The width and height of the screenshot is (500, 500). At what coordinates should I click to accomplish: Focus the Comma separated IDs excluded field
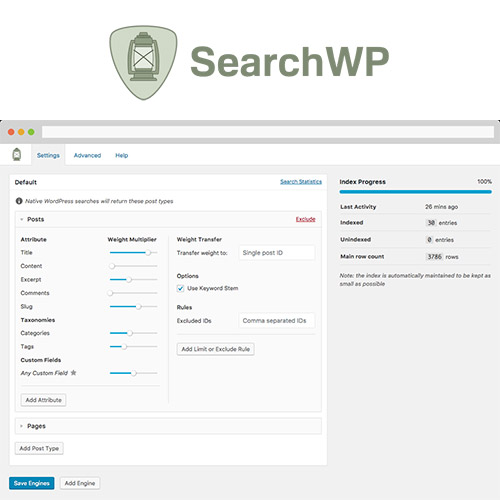277,321
